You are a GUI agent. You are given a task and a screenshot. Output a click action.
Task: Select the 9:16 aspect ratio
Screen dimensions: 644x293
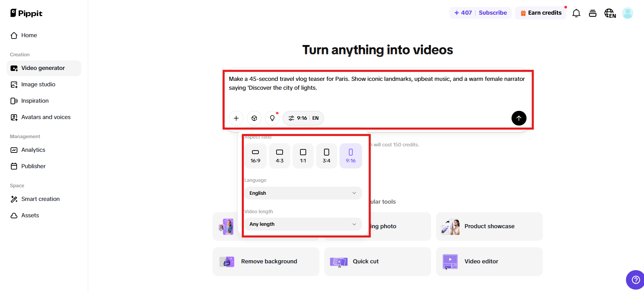[x=351, y=156]
